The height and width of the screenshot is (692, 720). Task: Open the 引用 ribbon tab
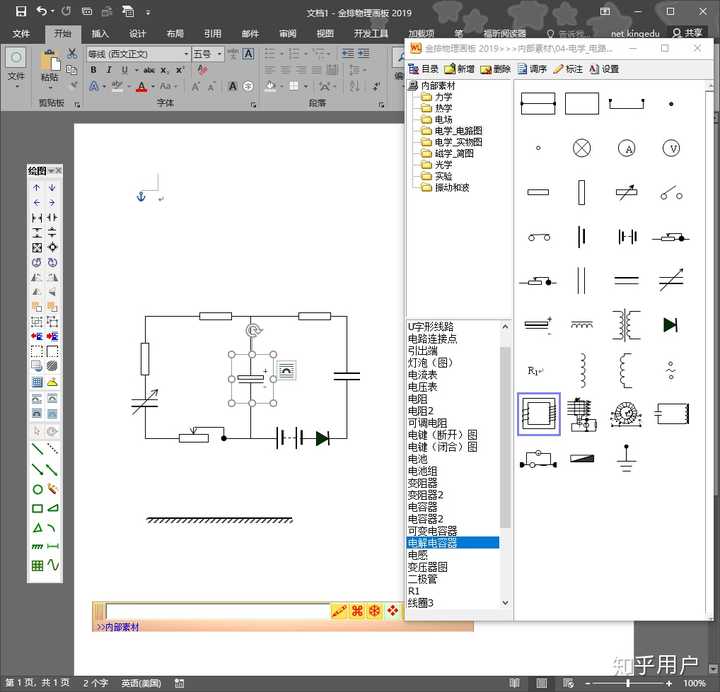(213, 34)
